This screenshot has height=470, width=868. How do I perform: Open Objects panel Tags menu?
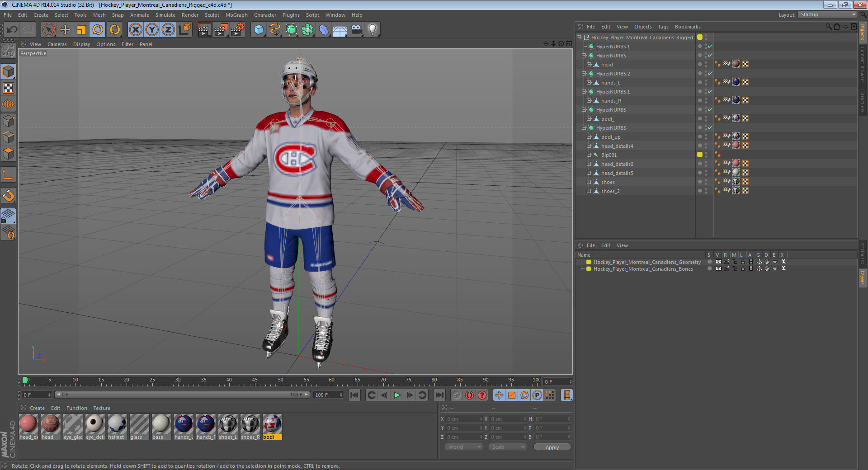663,27
